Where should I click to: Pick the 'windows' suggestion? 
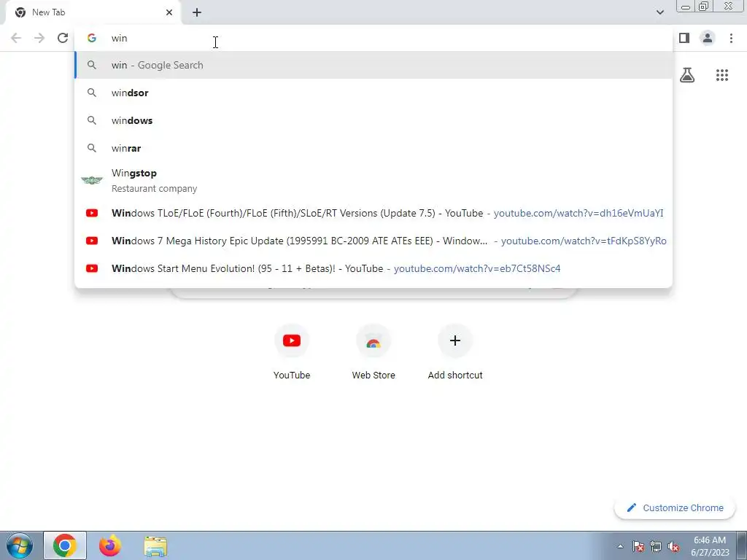click(373, 120)
